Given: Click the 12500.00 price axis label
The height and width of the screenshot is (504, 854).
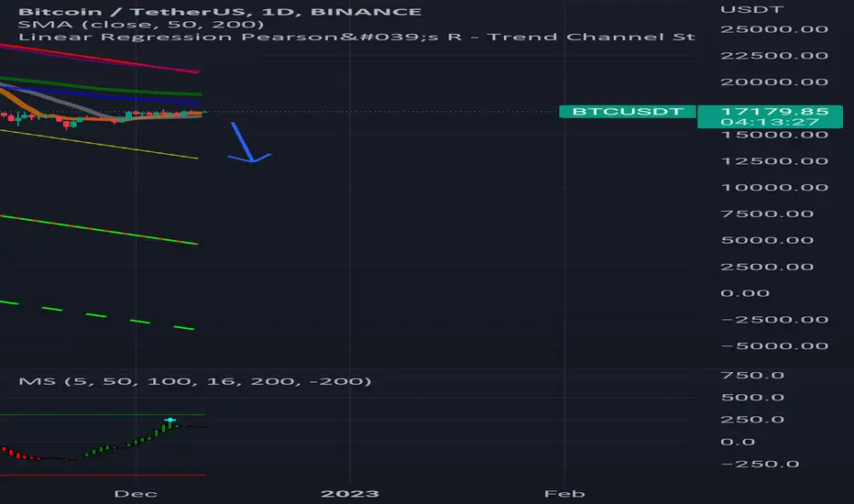Looking at the screenshot, I should point(774,161).
